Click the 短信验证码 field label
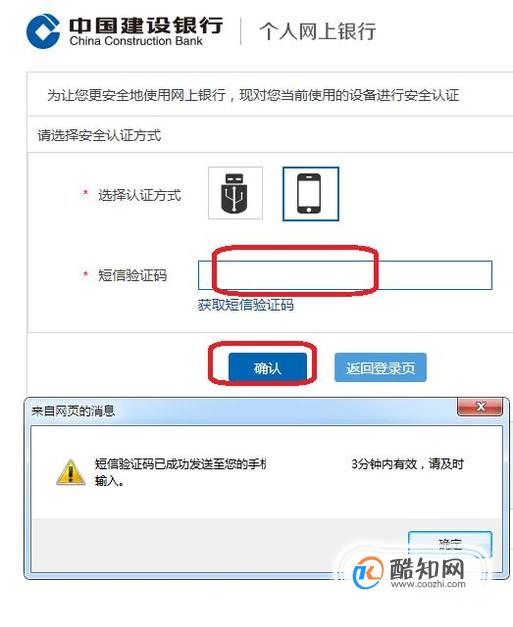 (132, 276)
